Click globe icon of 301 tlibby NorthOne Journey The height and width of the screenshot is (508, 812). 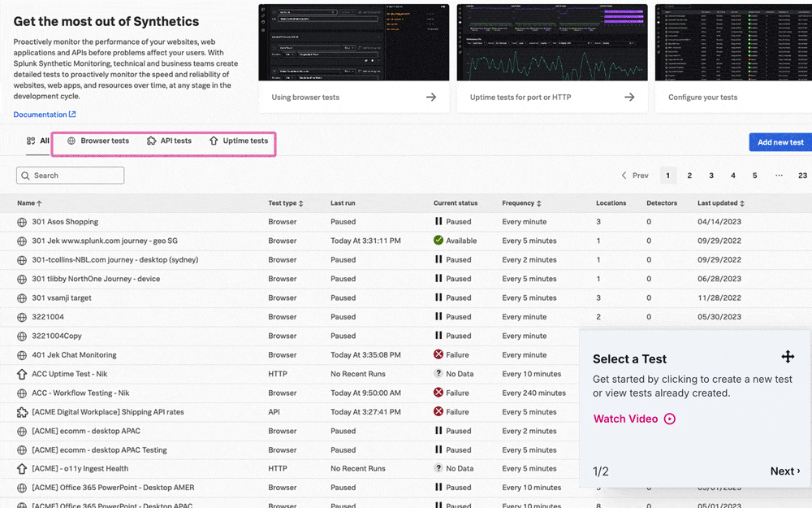[x=22, y=279]
